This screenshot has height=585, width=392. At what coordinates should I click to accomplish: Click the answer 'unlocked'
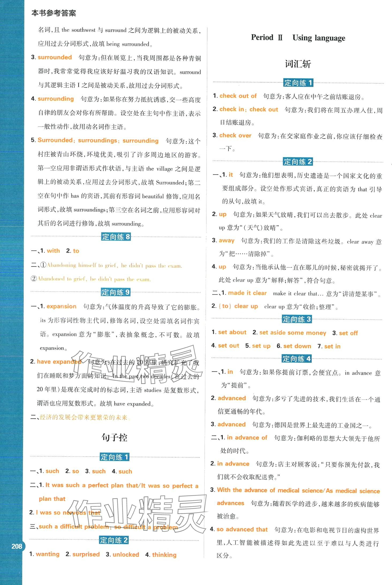pyautogui.click(x=126, y=554)
